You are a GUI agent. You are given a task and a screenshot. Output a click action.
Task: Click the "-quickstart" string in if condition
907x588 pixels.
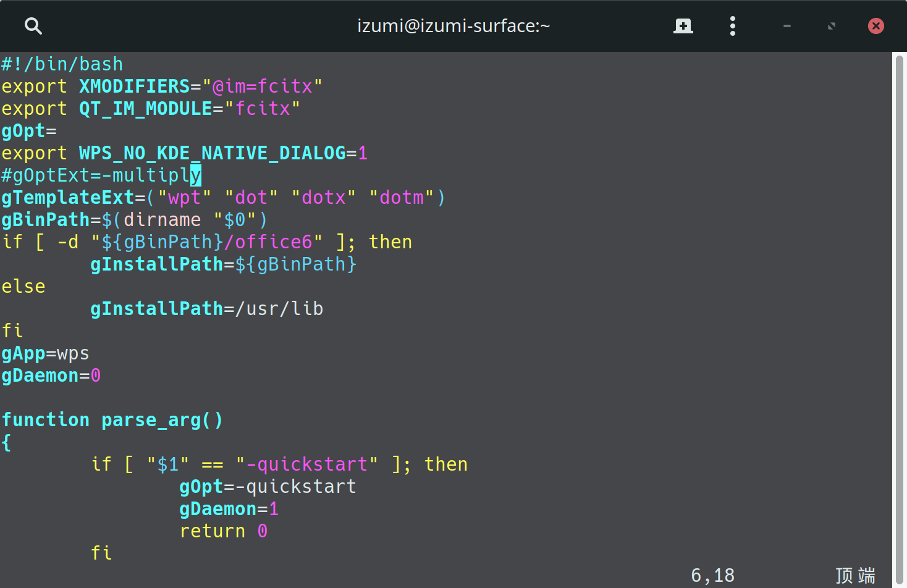306,464
